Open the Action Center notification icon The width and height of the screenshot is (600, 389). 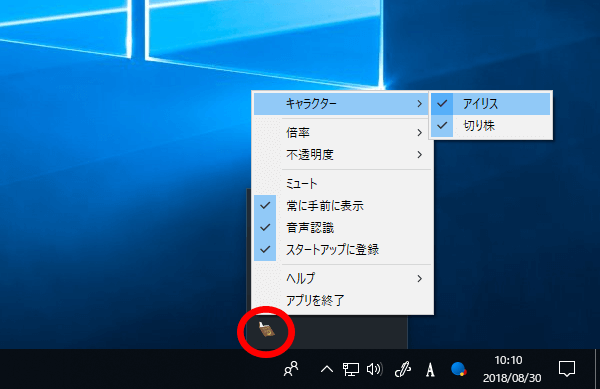pyautogui.click(x=567, y=369)
